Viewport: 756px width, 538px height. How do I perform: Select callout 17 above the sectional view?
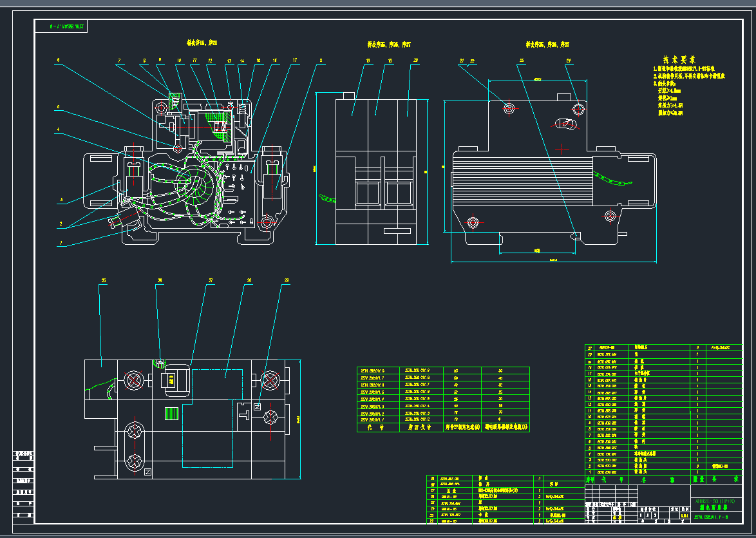tap(294, 59)
